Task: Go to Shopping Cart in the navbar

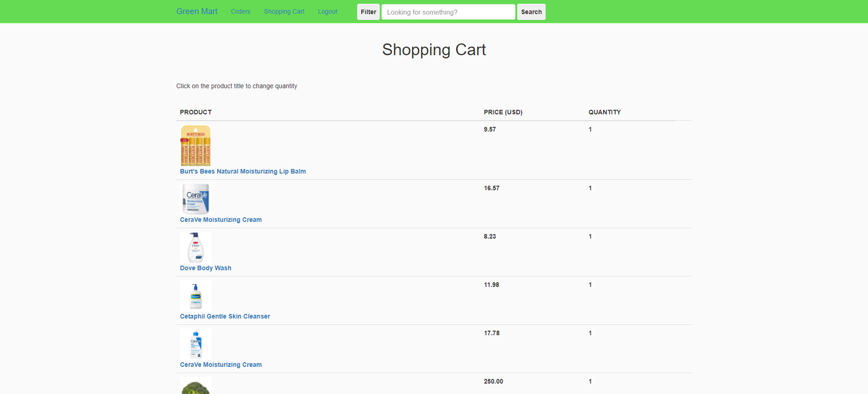Action: pyautogui.click(x=284, y=11)
